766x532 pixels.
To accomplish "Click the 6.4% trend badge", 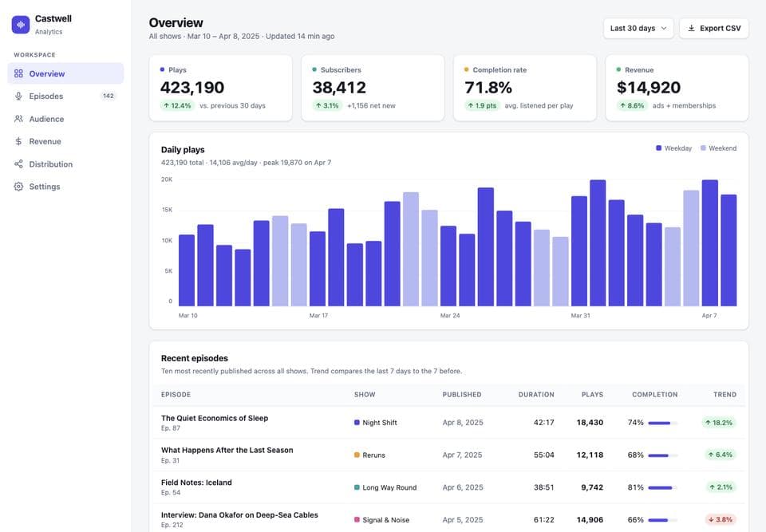I will point(721,455).
